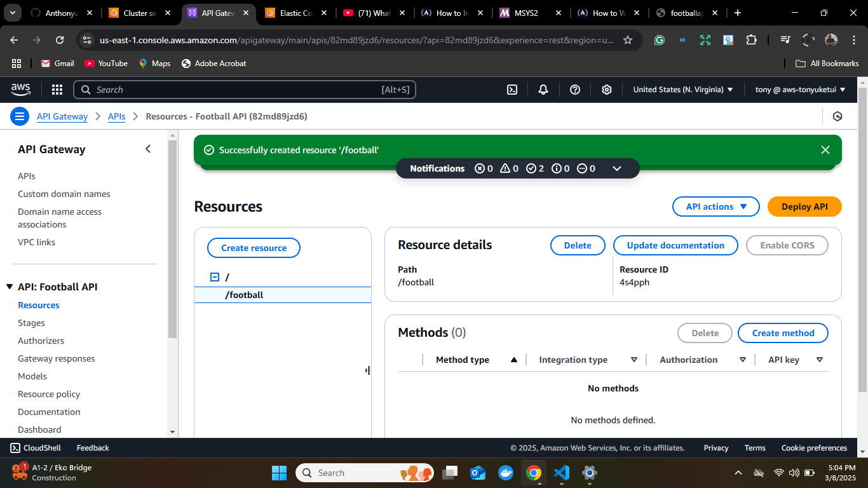
Task: Open VPC links in the sidebar
Action: 36,242
